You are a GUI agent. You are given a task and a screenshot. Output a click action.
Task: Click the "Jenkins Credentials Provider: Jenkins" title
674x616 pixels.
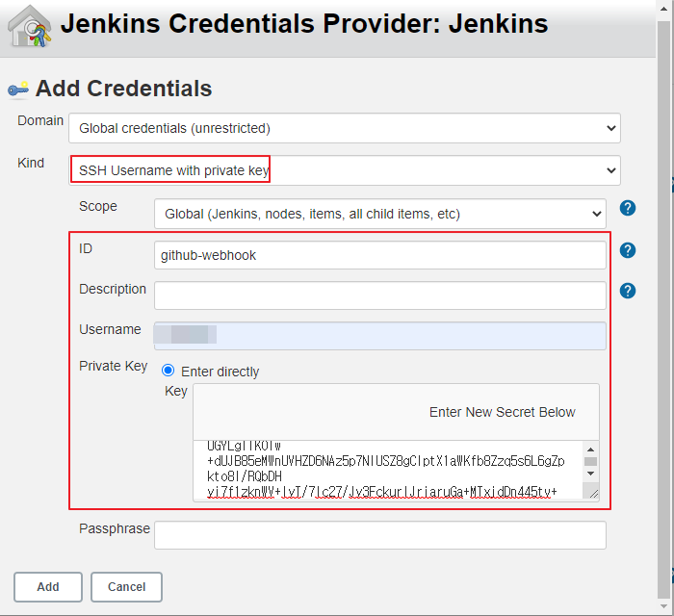[x=304, y=24]
